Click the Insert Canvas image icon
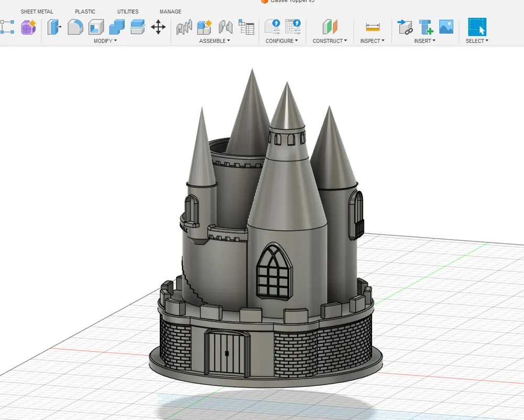 [446, 27]
